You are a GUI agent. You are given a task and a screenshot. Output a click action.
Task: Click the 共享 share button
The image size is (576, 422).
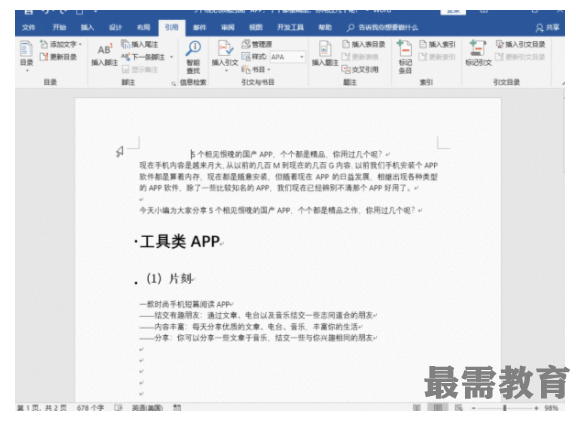click(x=547, y=28)
